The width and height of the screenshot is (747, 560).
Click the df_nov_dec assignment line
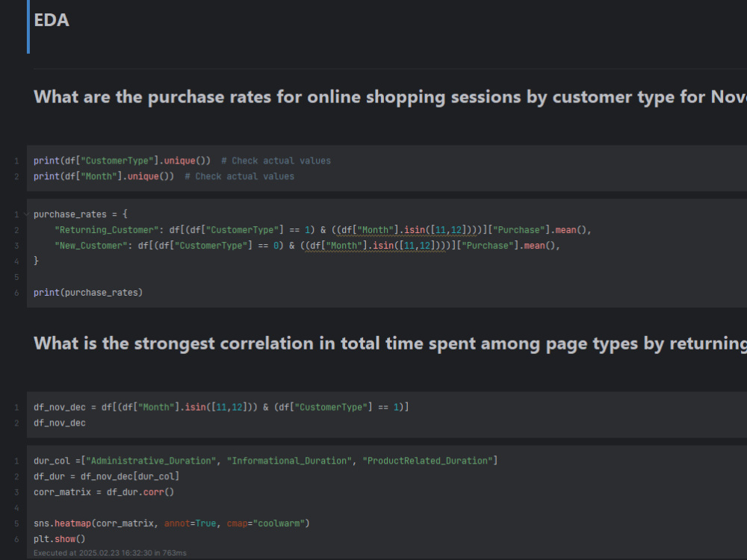[221, 407]
